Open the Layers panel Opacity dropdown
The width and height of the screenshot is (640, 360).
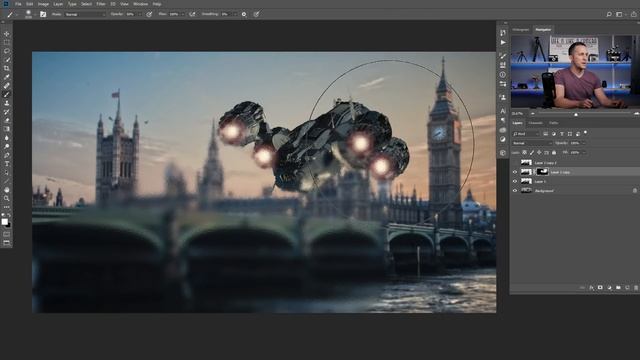point(583,143)
